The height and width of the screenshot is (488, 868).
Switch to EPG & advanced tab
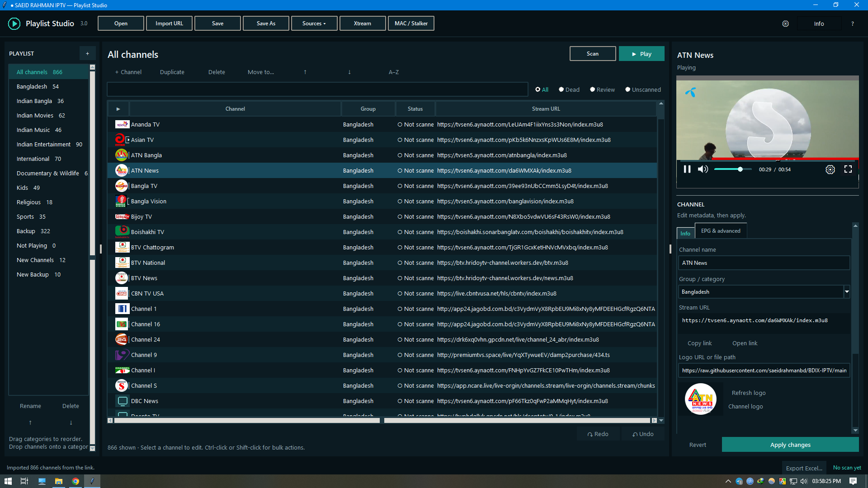[x=721, y=231]
